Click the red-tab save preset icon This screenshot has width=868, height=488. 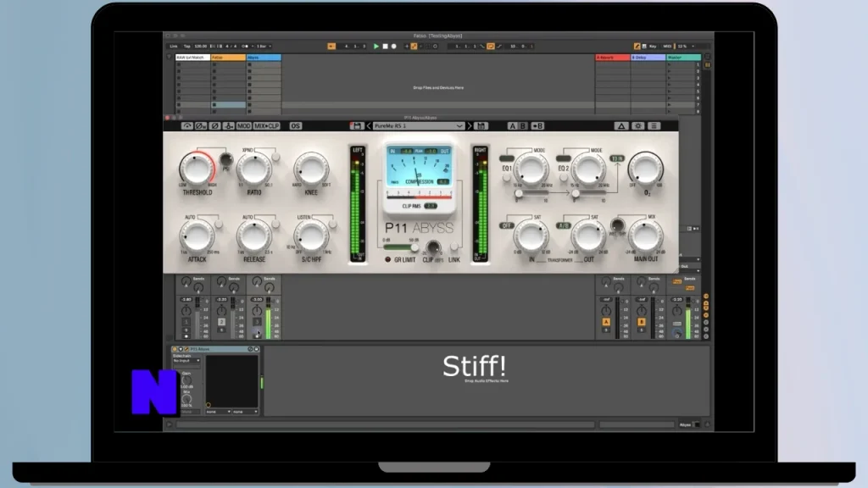[357, 126]
